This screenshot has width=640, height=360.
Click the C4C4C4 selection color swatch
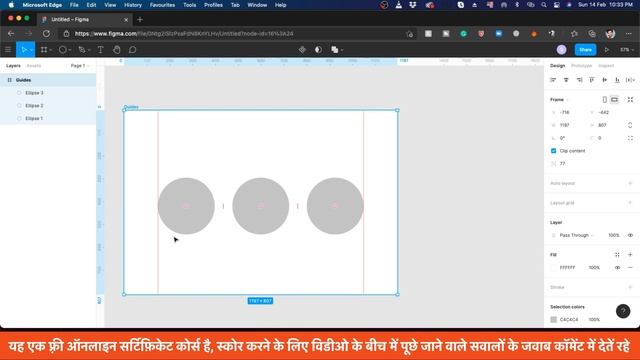click(x=553, y=320)
